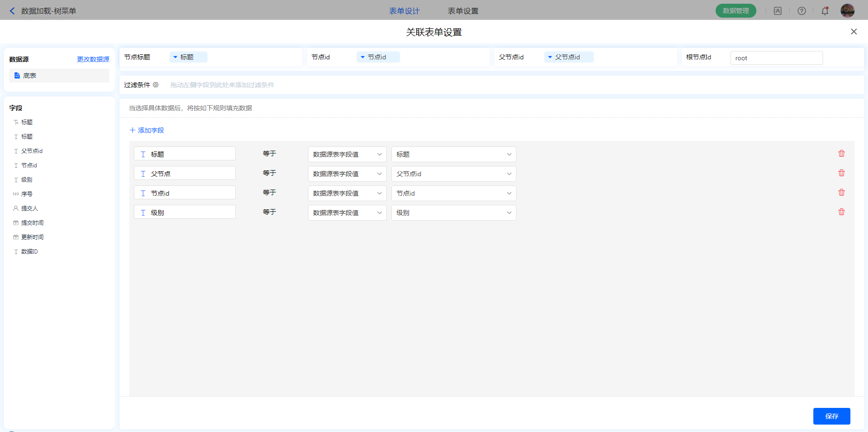Delete the 父节点 field mapping row

click(x=841, y=173)
